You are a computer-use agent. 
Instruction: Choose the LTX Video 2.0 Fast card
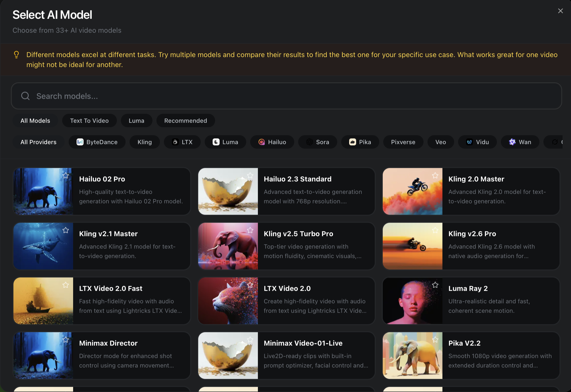[x=102, y=301]
